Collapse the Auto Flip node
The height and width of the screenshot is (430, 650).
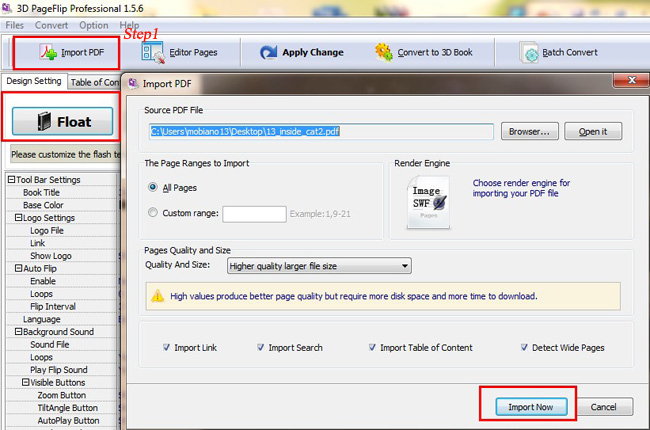pyautogui.click(x=19, y=268)
